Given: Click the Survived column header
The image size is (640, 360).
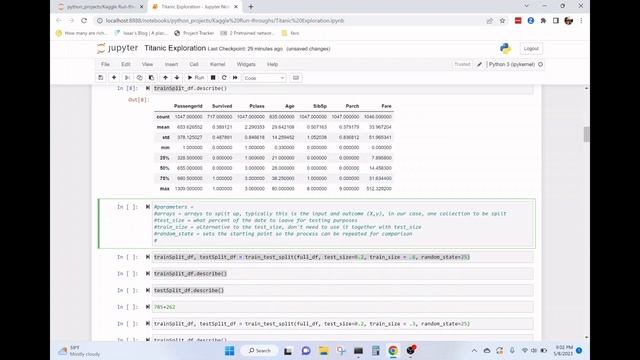Looking at the screenshot, I should tap(222, 106).
